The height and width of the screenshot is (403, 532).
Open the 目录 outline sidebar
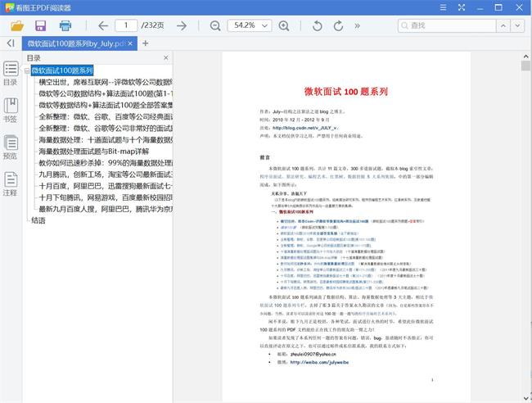(11, 73)
